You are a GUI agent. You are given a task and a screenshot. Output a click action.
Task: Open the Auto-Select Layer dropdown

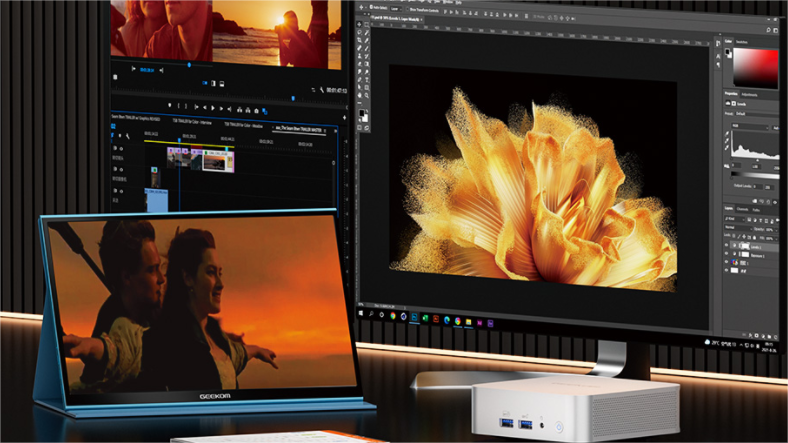pyautogui.click(x=396, y=9)
